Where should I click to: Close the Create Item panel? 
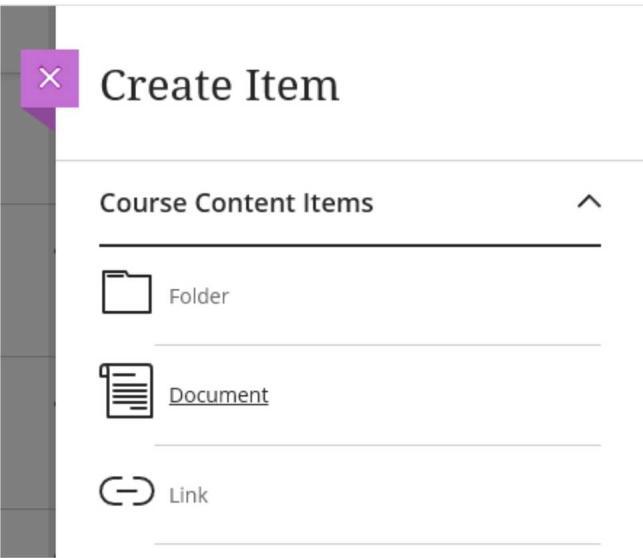pos(50,78)
